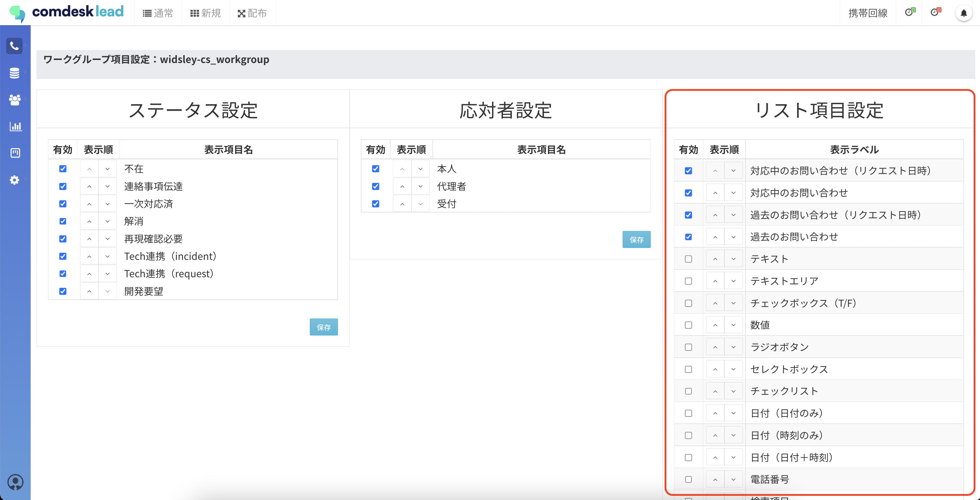Image resolution: width=980 pixels, height=500 pixels.
Task: Move 数値 item down with chevron
Action: pos(733,325)
